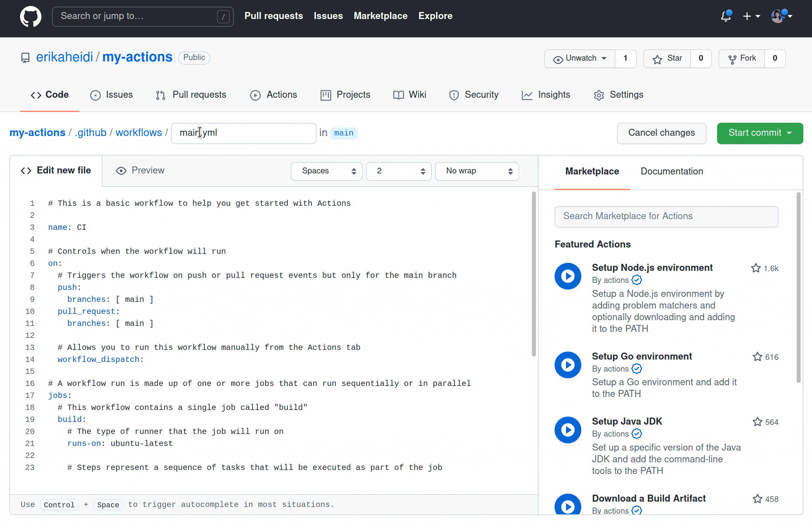The image size is (812, 525).
Task: Click the Start commit button
Action: pyautogui.click(x=759, y=132)
